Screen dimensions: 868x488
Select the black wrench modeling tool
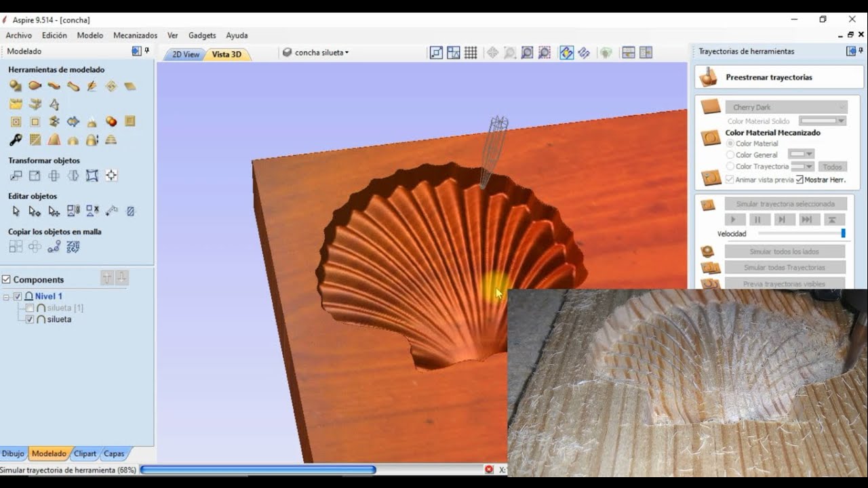coord(16,140)
